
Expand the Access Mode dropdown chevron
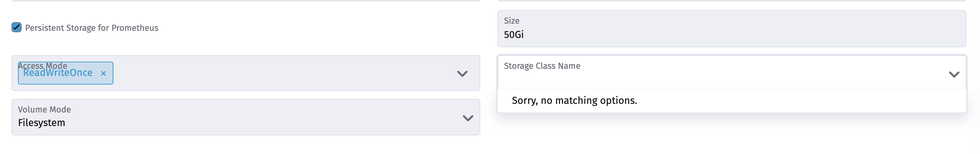462,73
